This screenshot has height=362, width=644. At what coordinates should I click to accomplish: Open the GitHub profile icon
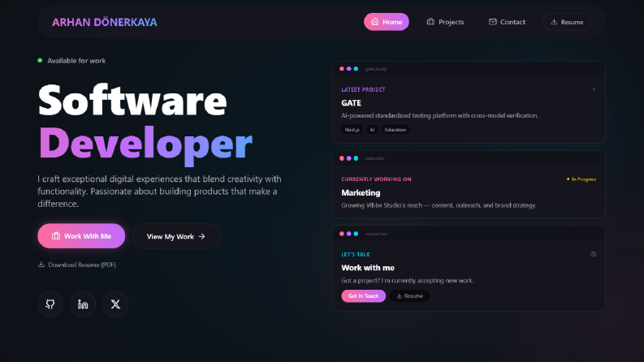(50, 304)
